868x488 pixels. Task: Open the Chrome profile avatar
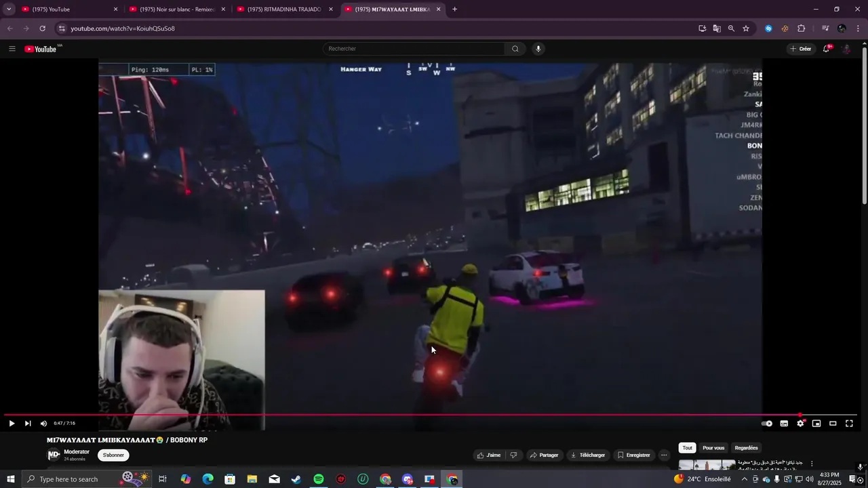pos(842,28)
